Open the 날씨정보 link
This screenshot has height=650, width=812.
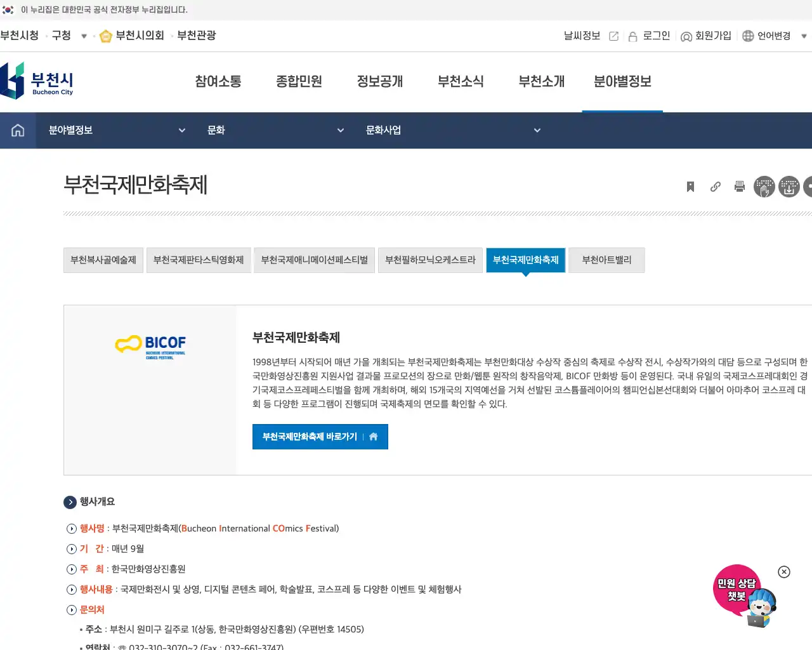click(582, 36)
